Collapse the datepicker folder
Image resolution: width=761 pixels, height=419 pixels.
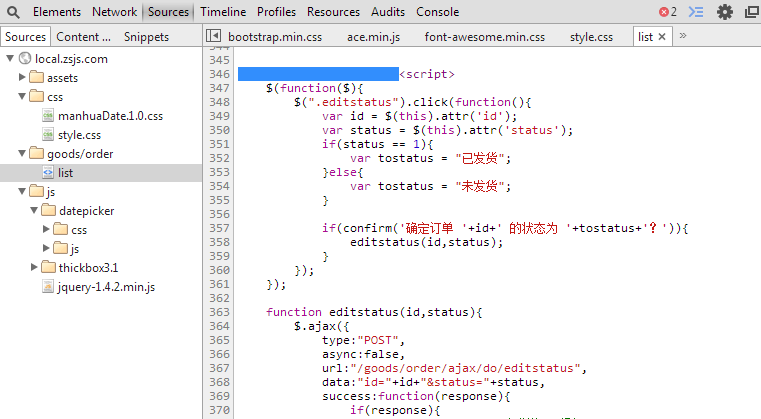[34, 210]
